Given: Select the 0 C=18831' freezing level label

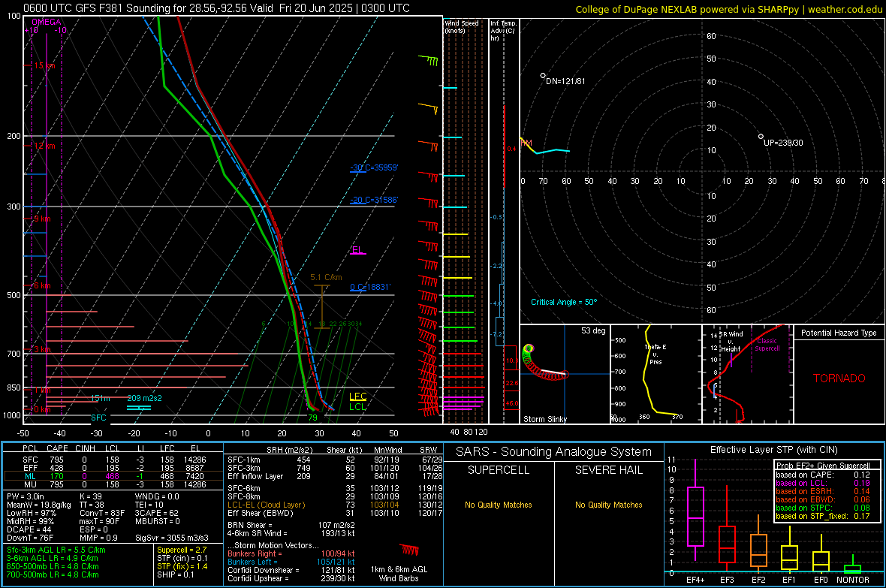Looking at the screenshot, I should pos(370,287).
